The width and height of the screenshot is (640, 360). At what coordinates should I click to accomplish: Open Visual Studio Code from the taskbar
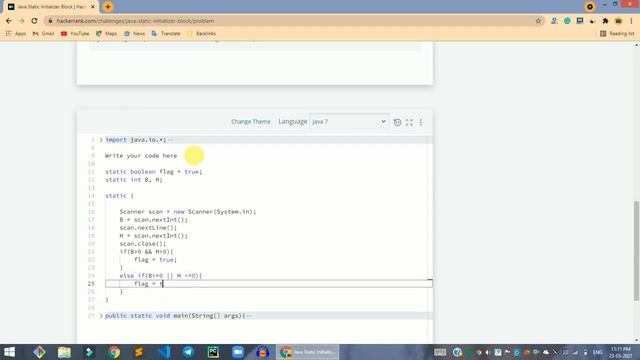coord(164,352)
